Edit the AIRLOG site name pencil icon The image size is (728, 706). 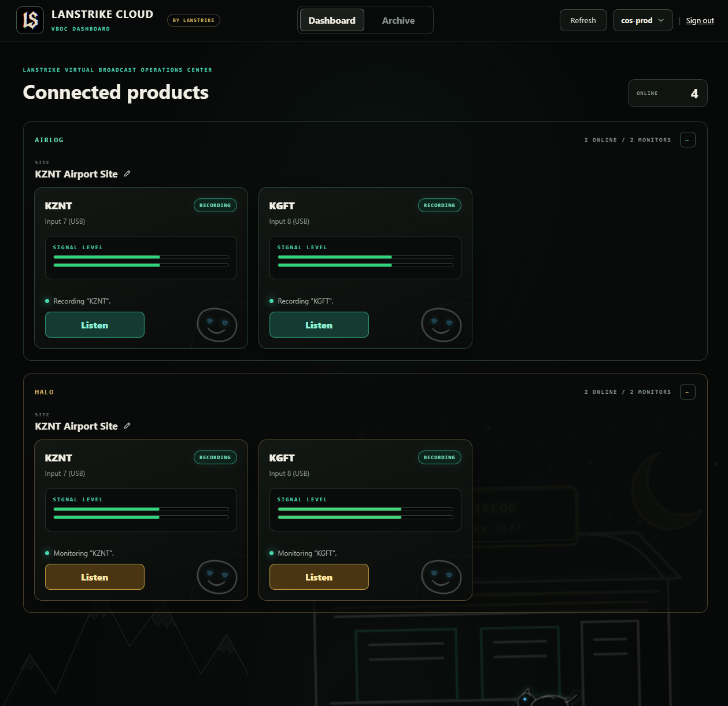[x=127, y=173]
